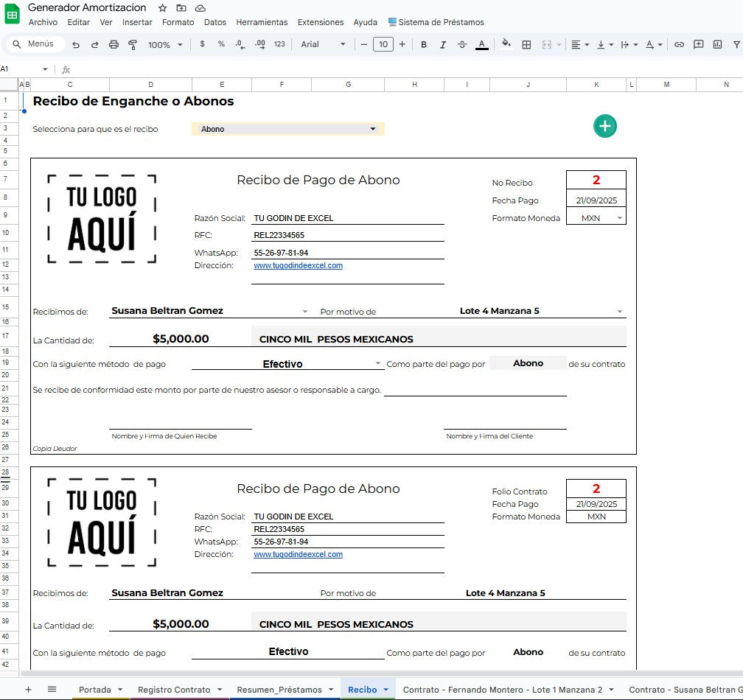743x700 pixels.
Task: Open the receipt type dropdown showing Abono
Action: [372, 128]
